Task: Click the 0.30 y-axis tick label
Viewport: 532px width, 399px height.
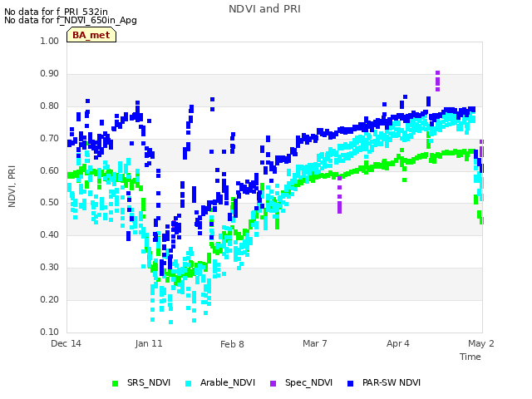Action: tap(50, 267)
